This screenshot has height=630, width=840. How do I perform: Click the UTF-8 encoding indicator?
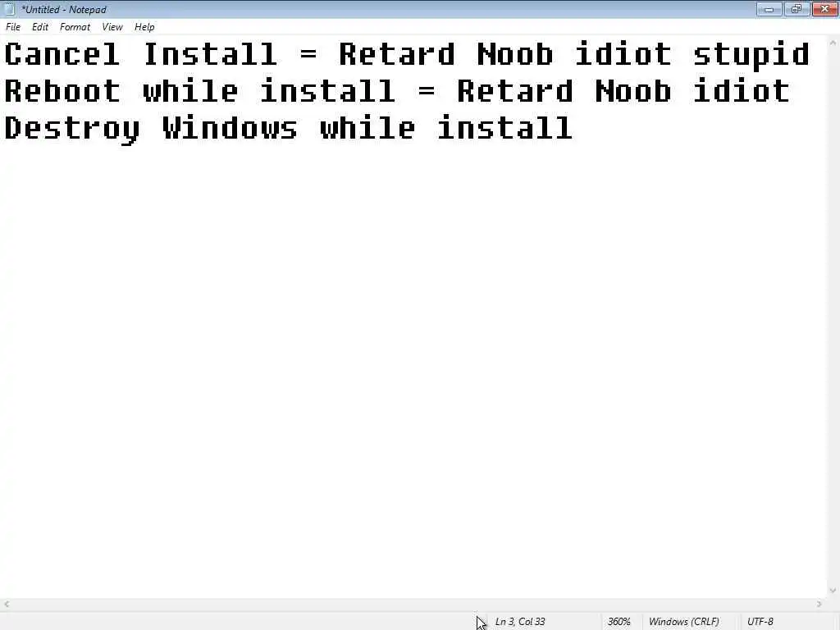760,622
